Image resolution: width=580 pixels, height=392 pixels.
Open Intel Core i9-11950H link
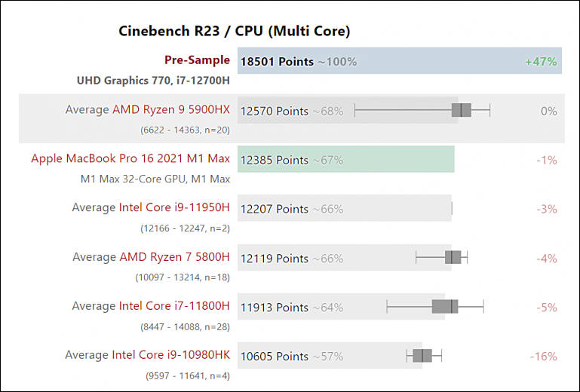tap(174, 207)
